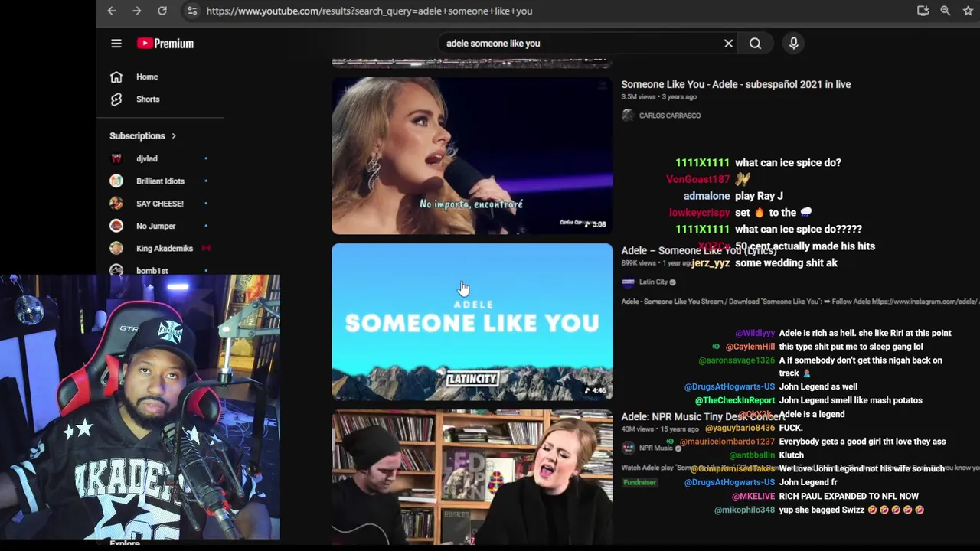Click chat message 'RICH PAUL EXPANDED TO NFL NOW'
The image size is (980, 551).
pos(848,496)
